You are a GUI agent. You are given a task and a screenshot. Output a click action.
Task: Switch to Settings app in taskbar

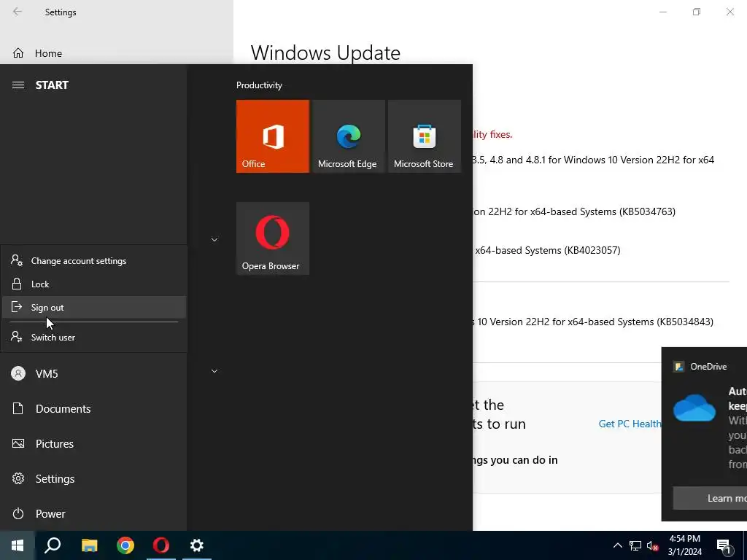click(x=197, y=545)
